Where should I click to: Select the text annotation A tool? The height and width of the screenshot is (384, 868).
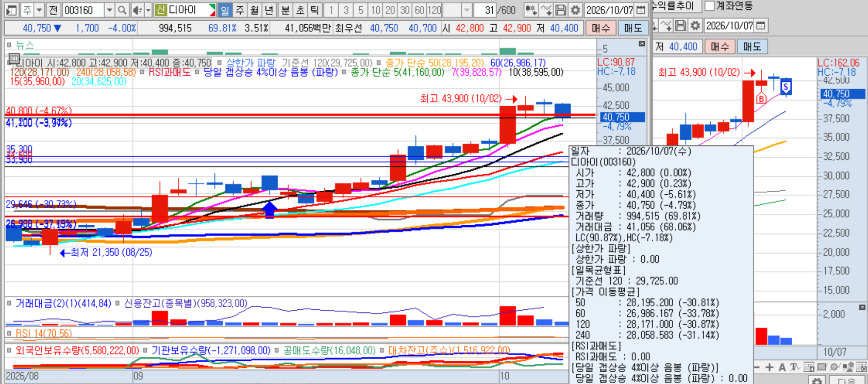(x=782, y=367)
